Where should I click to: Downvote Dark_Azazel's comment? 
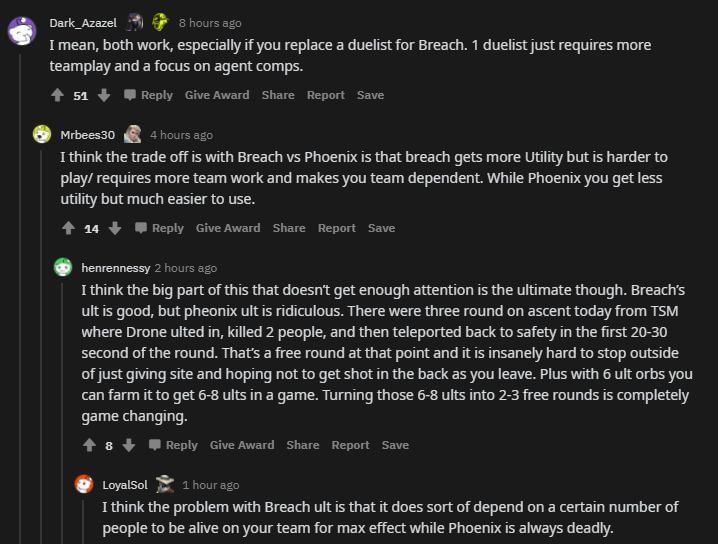coord(103,95)
